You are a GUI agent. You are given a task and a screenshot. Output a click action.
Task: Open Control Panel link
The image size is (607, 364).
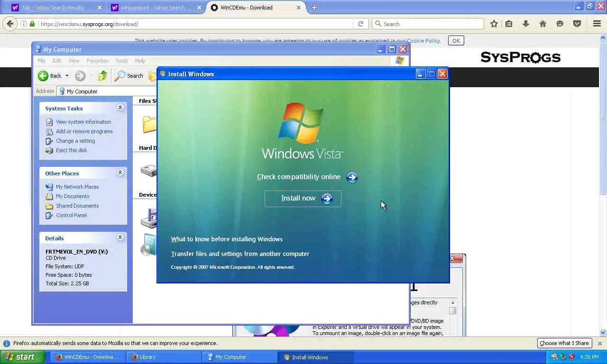71,215
